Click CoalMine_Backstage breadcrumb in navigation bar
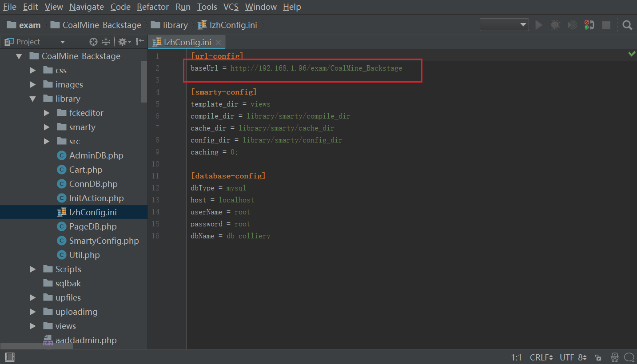 point(96,25)
